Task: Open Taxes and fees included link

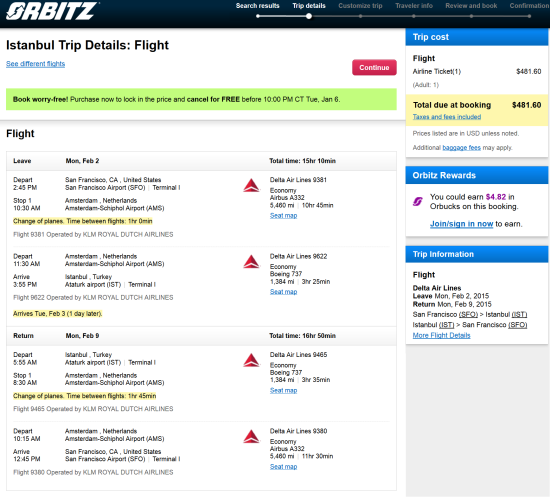Action: 447,117
